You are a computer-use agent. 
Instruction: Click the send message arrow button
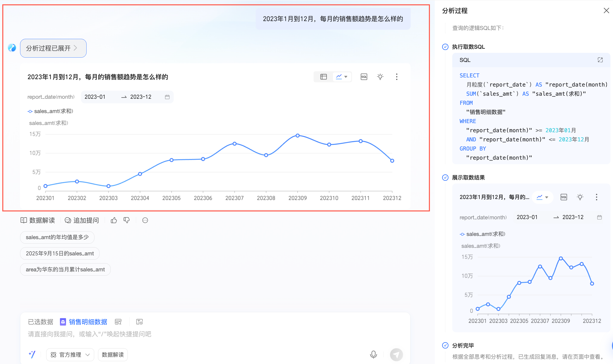point(396,354)
